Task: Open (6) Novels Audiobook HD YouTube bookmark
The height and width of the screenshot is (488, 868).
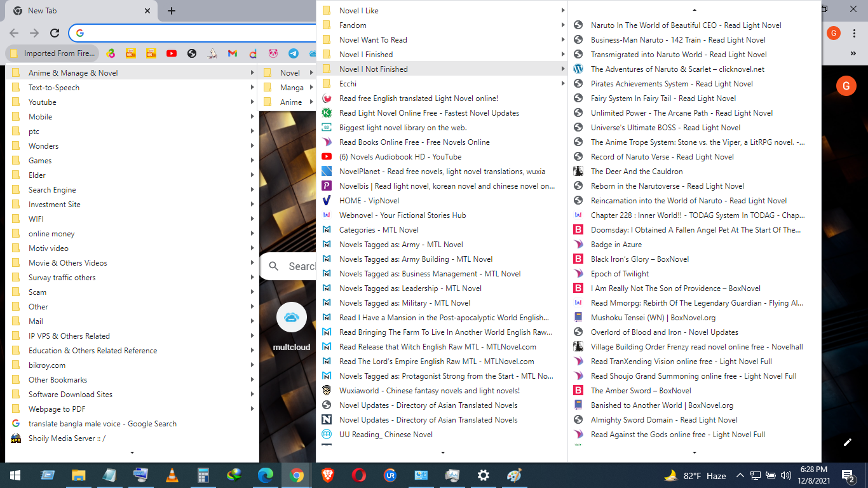Action: pos(442,157)
